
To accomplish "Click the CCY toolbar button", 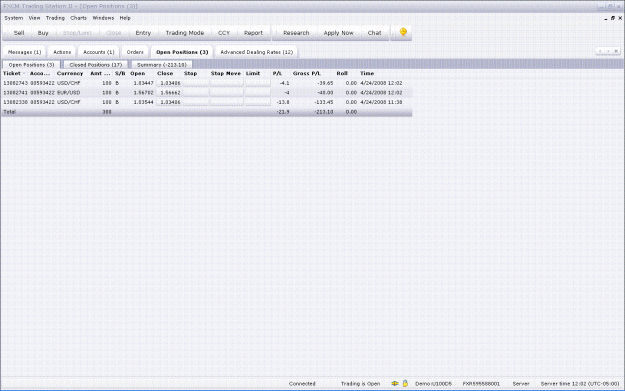I will pyautogui.click(x=224, y=33).
